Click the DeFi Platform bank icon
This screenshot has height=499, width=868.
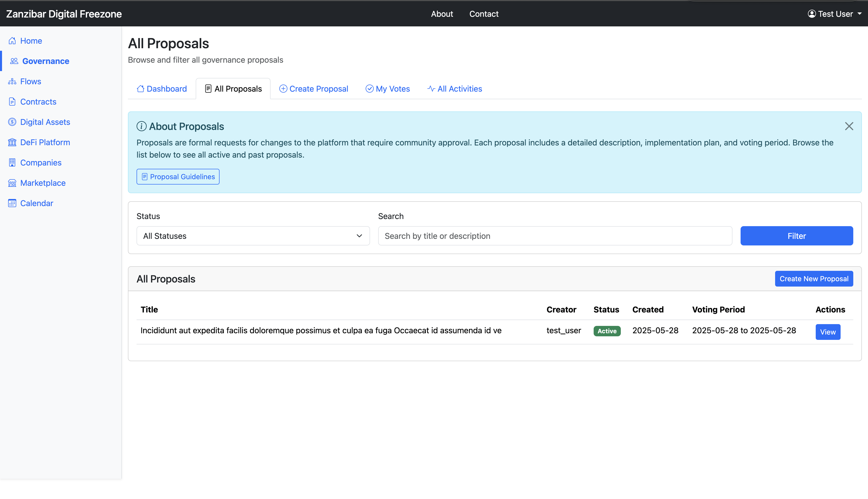[x=12, y=142]
